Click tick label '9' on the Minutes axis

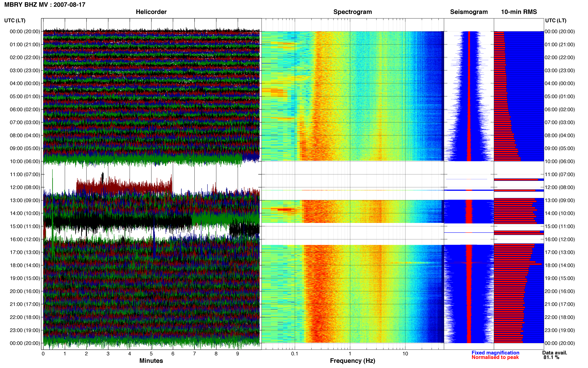click(x=238, y=354)
